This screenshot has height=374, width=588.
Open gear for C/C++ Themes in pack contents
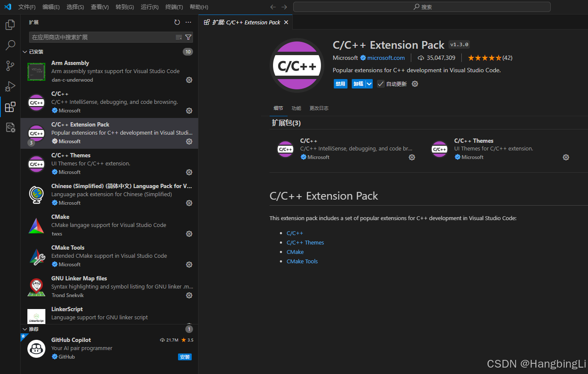tap(566, 157)
